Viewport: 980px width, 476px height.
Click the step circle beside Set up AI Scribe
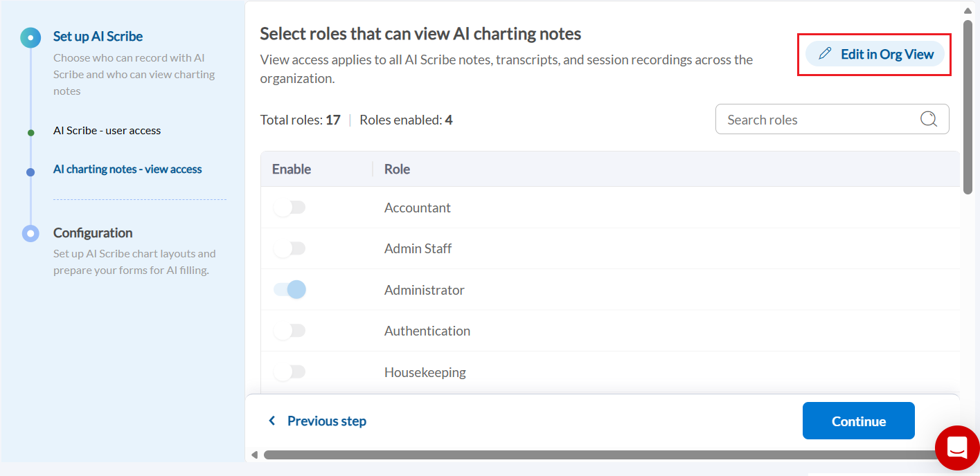30,37
